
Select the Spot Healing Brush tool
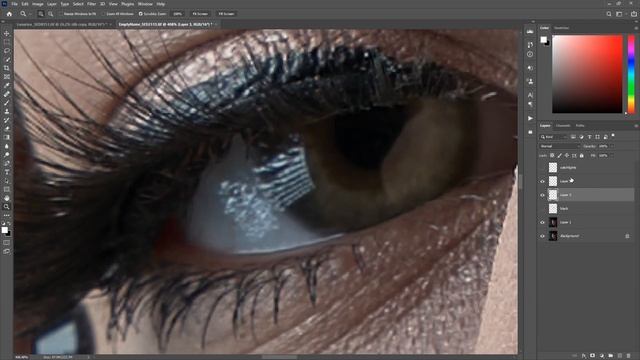click(x=7, y=94)
